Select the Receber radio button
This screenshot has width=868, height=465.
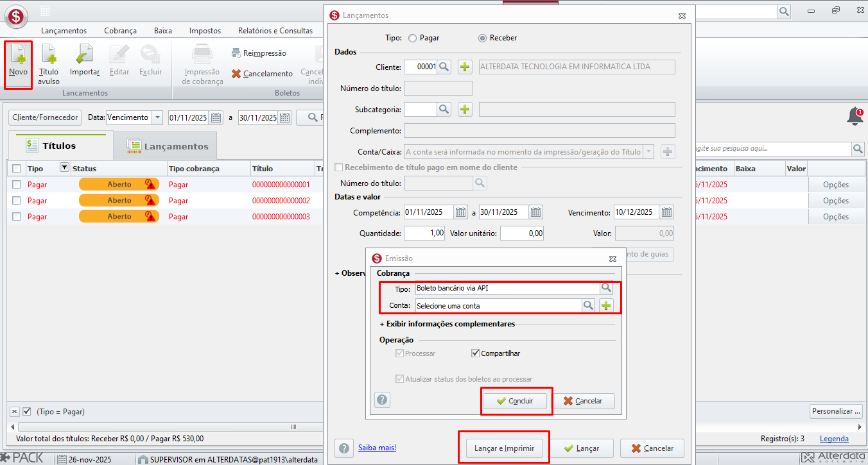coord(482,38)
